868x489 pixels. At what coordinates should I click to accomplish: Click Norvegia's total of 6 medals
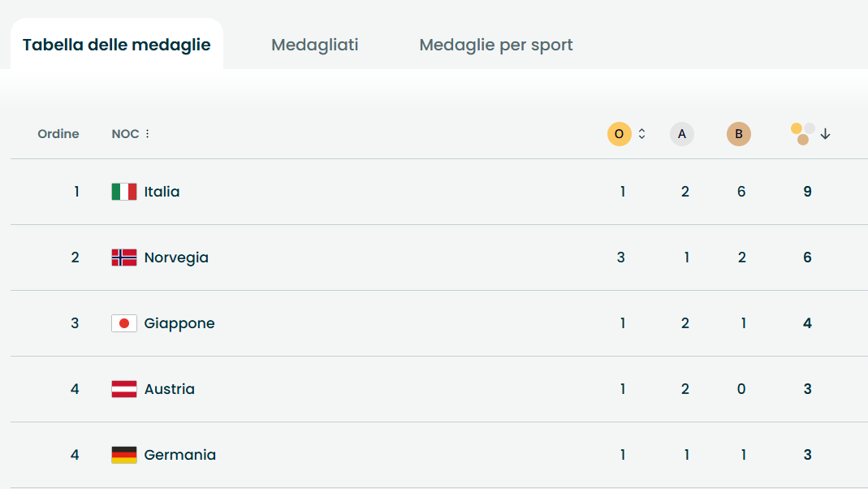tap(806, 257)
